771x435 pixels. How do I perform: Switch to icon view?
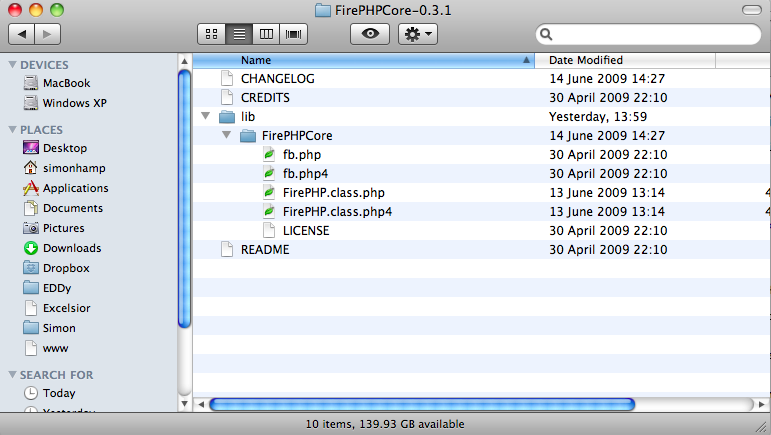pos(212,34)
